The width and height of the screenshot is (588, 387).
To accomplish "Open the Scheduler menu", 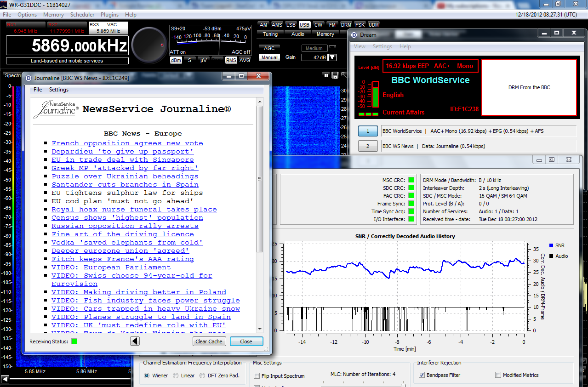I will (82, 15).
